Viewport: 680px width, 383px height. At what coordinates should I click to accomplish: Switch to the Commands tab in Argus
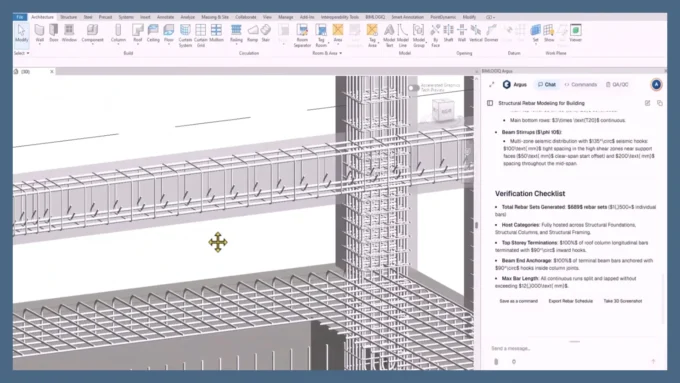pyautogui.click(x=581, y=85)
